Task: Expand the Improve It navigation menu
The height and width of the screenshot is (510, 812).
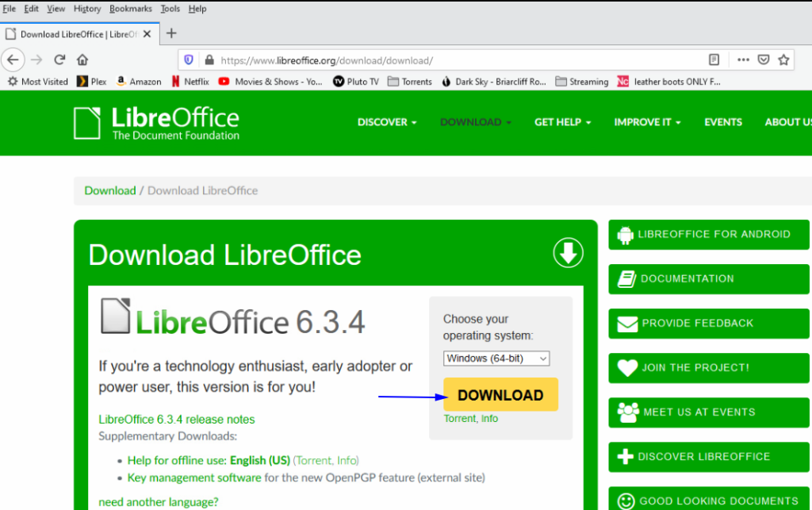Action: click(647, 122)
